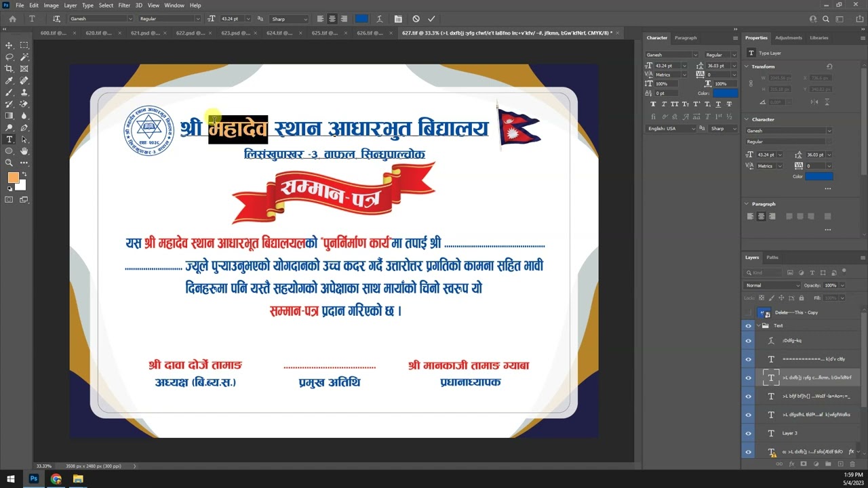Image resolution: width=868 pixels, height=488 pixels.
Task: Click text color swatch in options bar
Action: click(x=361, y=19)
